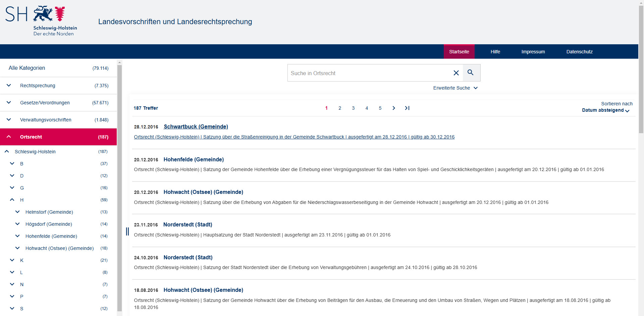The width and height of the screenshot is (644, 316).
Task: Click the panel splitter handle
Action: point(127,231)
